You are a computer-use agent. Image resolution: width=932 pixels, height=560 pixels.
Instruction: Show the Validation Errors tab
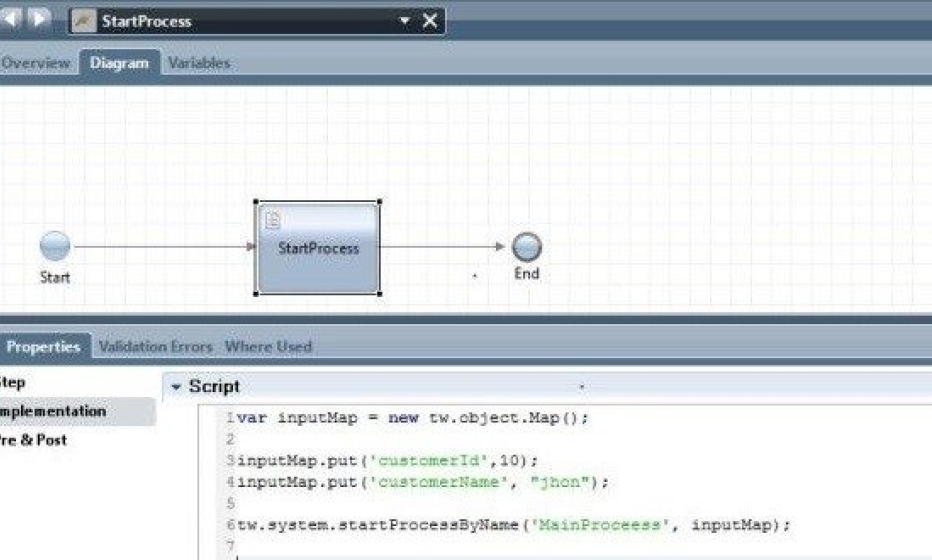(x=155, y=347)
